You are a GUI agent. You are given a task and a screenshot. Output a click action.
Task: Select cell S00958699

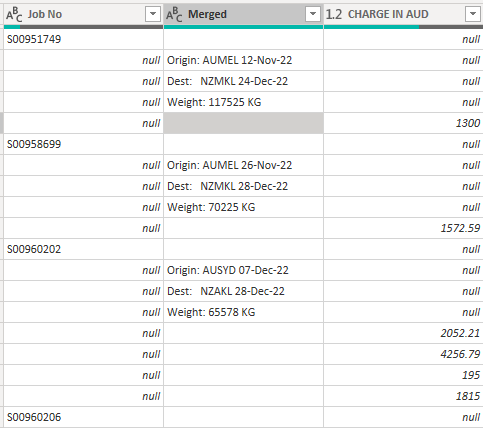click(x=83, y=144)
